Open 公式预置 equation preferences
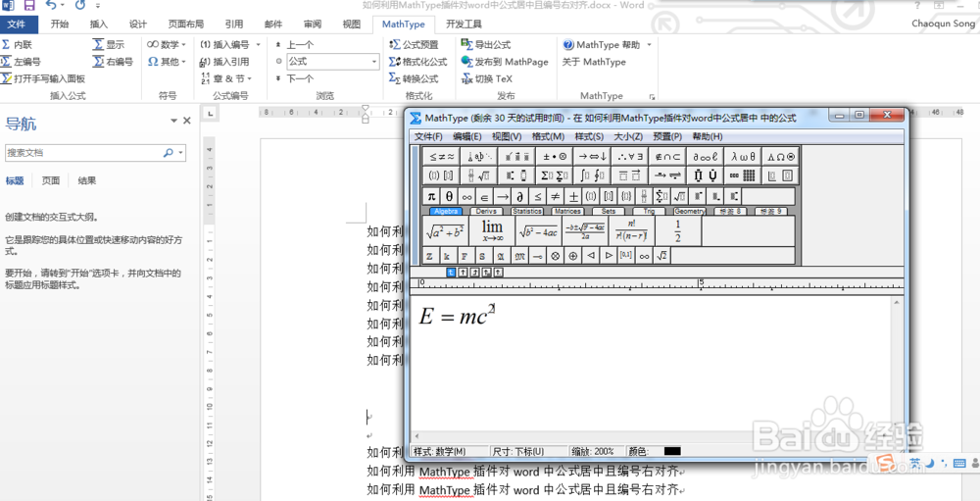Screen dimensions: 980x501 click(x=414, y=45)
